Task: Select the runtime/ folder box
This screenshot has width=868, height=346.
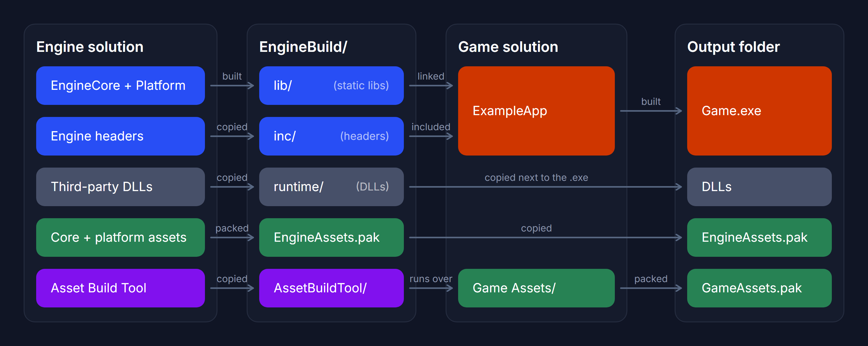Action: pos(331,187)
